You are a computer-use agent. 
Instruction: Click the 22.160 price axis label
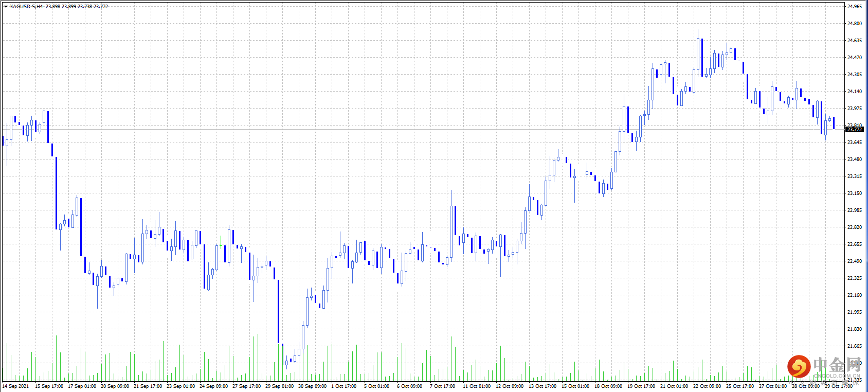855,295
